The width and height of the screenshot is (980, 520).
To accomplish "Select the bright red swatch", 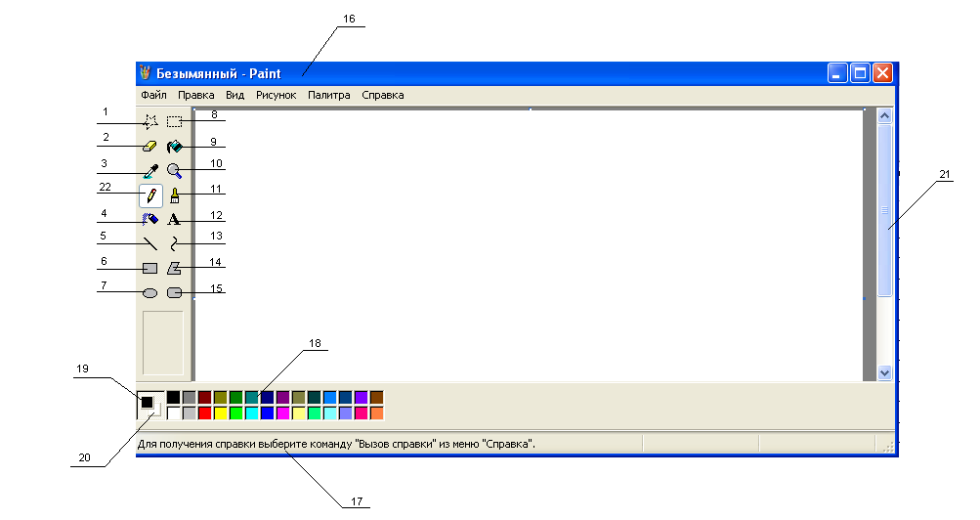I will (204, 413).
